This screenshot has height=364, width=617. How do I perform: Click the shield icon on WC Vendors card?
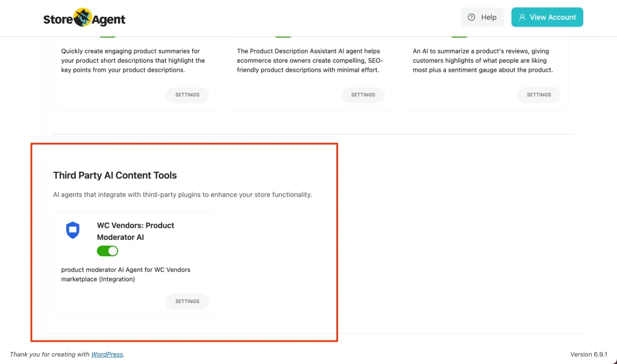[x=73, y=230]
